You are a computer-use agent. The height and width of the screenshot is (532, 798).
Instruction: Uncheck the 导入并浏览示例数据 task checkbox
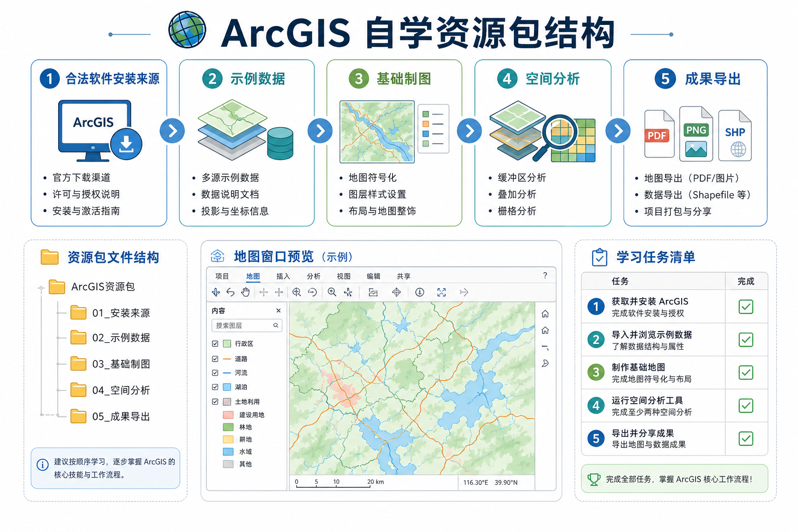point(746,340)
